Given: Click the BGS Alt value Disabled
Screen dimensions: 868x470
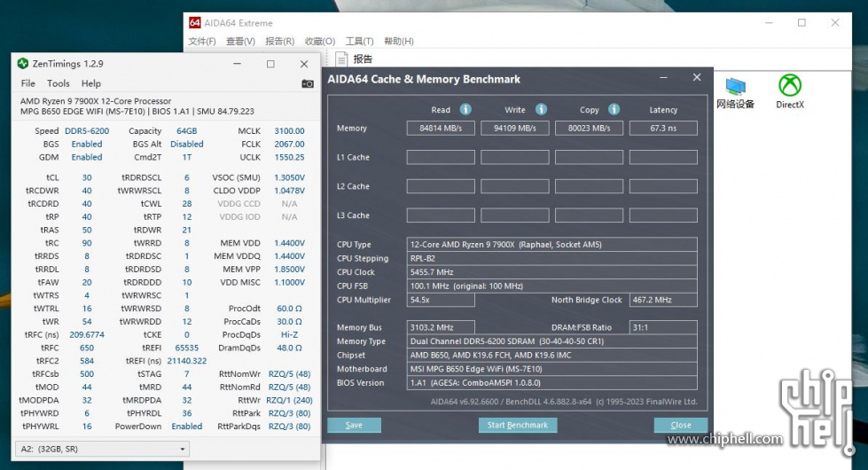Looking at the screenshot, I should (186, 144).
